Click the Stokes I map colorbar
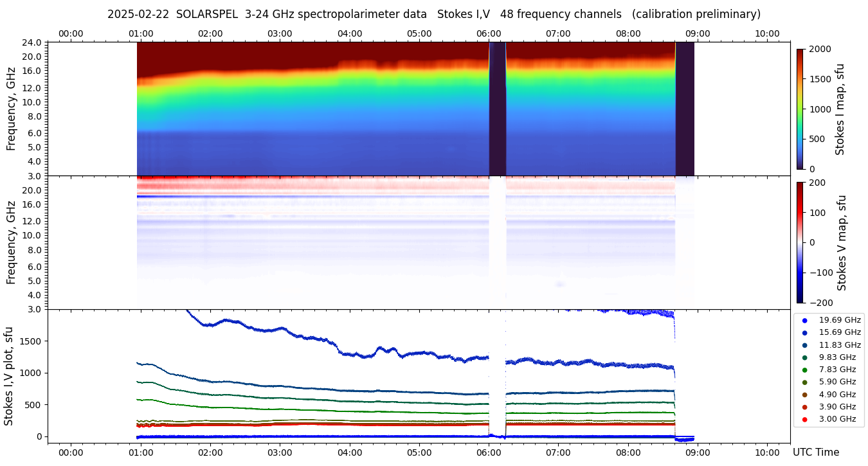868x466 pixels. [800, 109]
